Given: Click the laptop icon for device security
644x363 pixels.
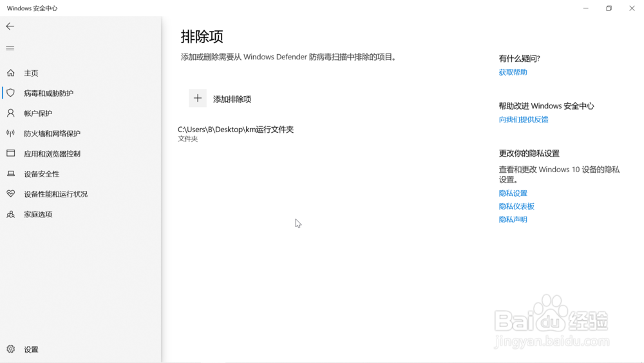Looking at the screenshot, I should click(11, 173).
